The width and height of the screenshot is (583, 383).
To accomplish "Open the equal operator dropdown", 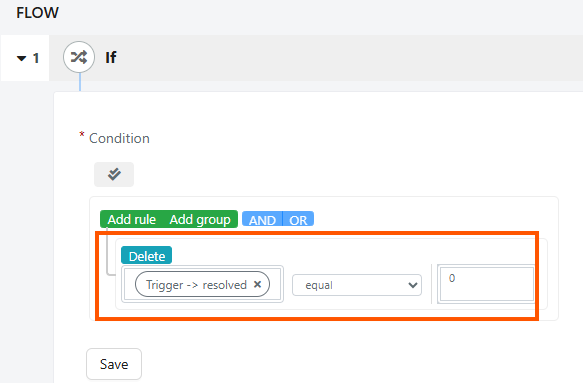I will coord(357,285).
